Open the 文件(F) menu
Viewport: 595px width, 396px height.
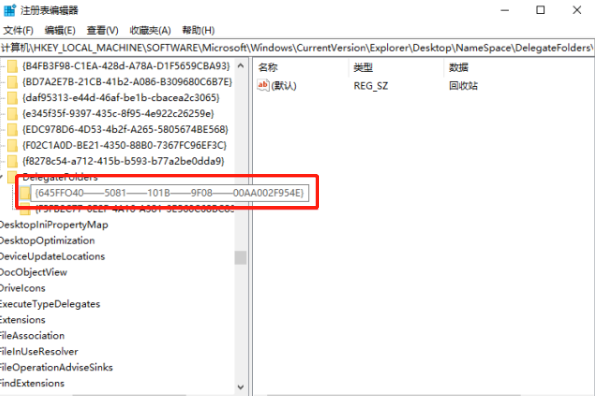[x=18, y=30]
